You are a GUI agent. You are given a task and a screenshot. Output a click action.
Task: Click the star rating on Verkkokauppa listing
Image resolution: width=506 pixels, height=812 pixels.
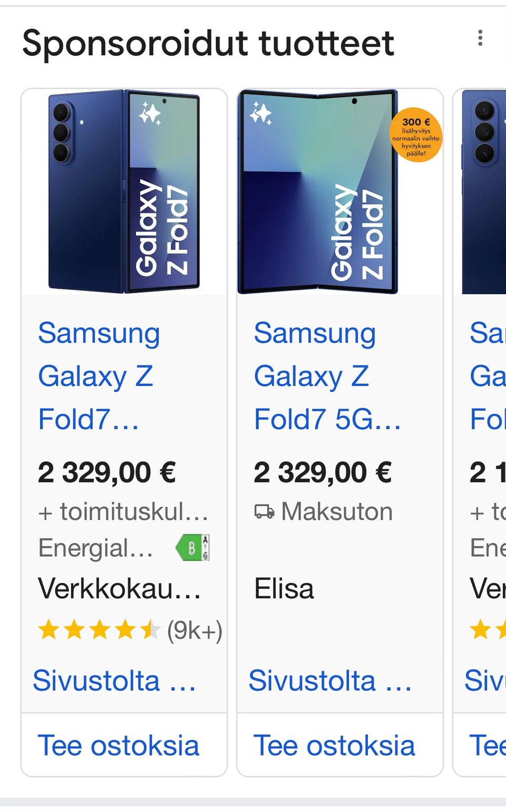pos(99,630)
